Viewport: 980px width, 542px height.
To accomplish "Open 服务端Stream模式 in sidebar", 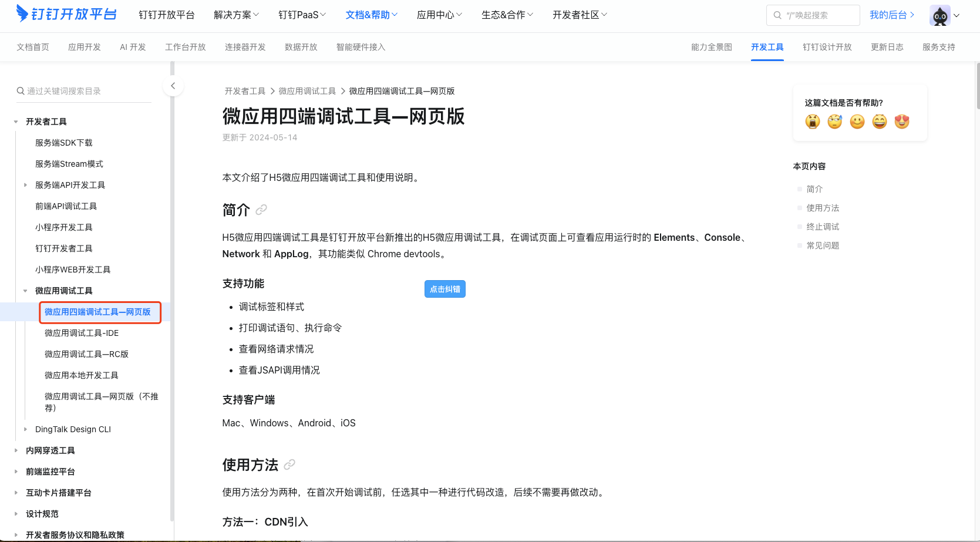I will tap(69, 164).
